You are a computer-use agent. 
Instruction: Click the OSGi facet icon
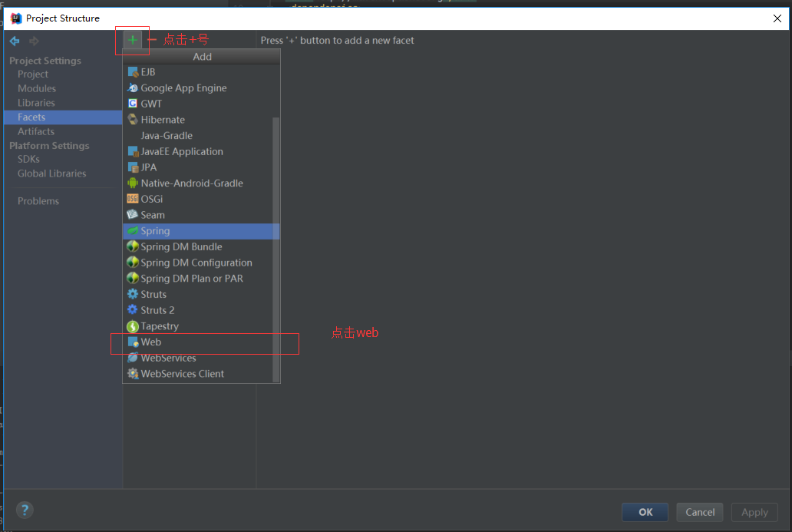coord(133,199)
